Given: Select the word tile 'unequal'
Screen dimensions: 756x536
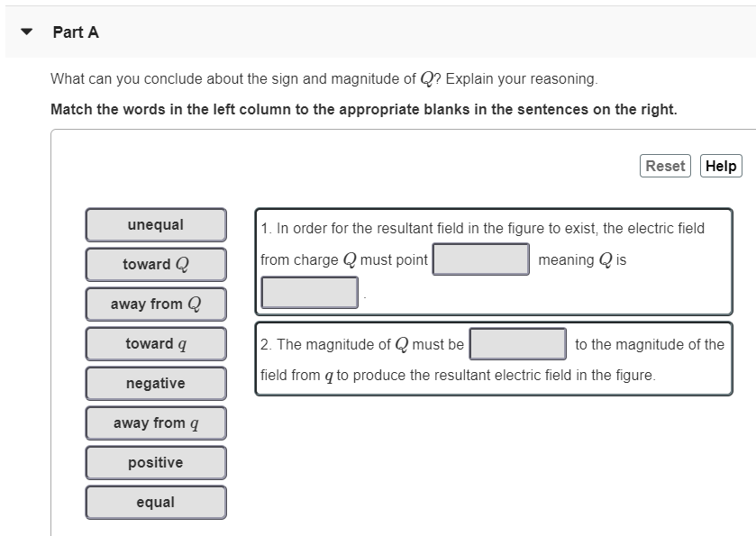Looking at the screenshot, I should tap(155, 224).
